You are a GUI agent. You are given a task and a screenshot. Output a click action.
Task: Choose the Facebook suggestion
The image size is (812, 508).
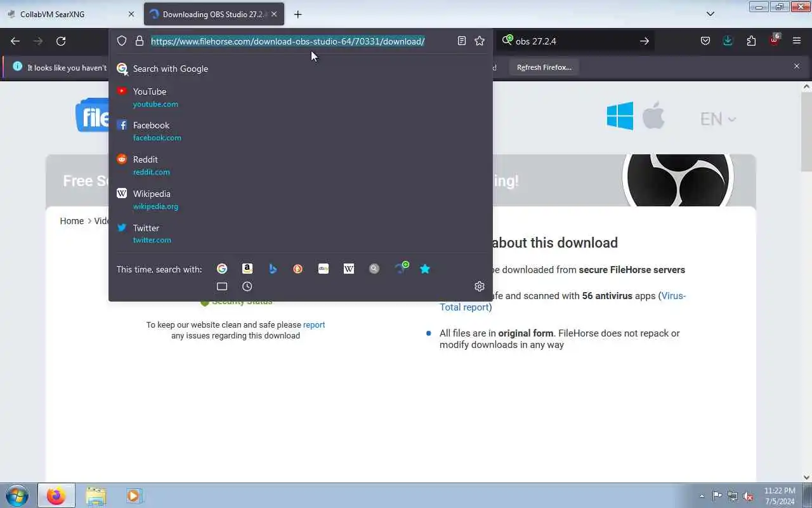tap(301, 131)
